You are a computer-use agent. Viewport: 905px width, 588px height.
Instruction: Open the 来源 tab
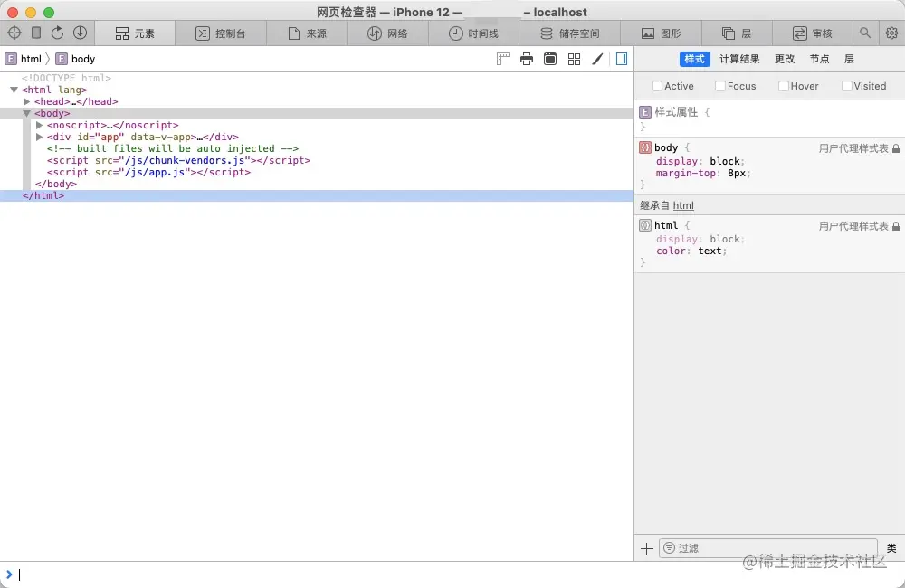(307, 33)
